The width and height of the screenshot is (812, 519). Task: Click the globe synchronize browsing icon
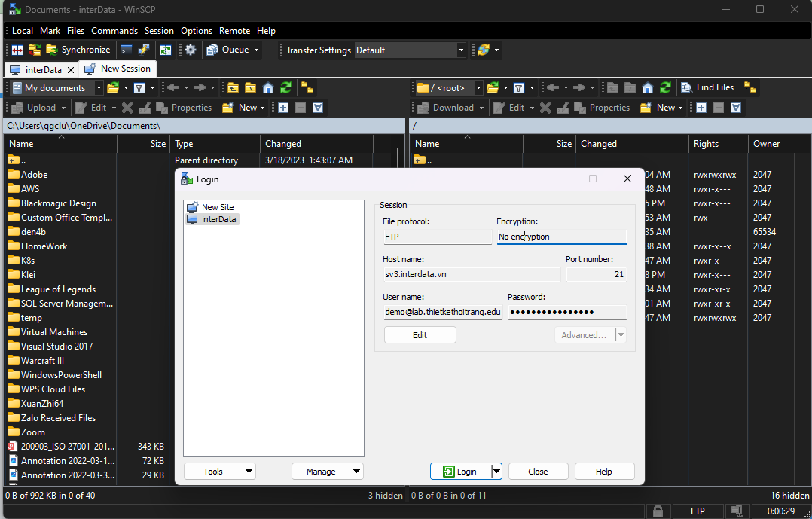point(484,50)
